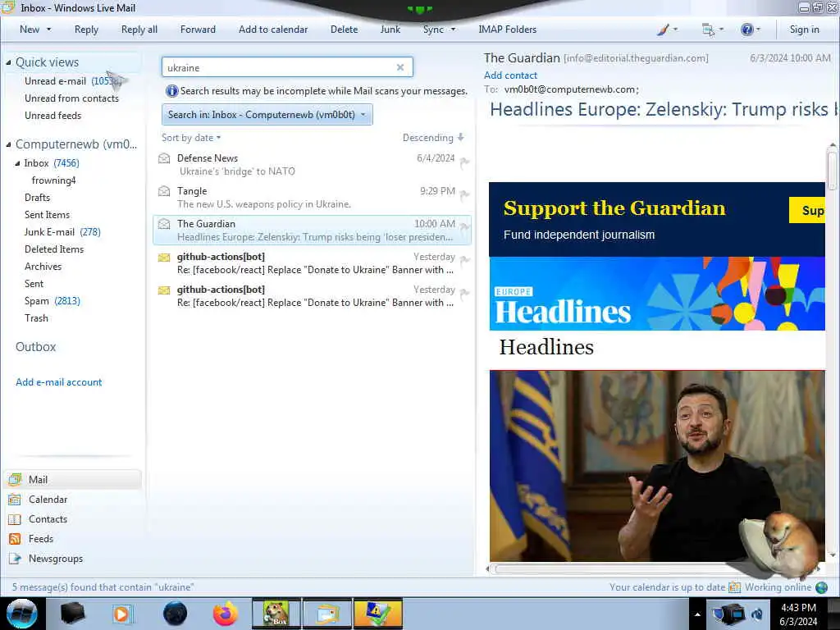This screenshot has width=840, height=630.
Task: Select the Deleted Items folder
Action: pyautogui.click(x=54, y=249)
